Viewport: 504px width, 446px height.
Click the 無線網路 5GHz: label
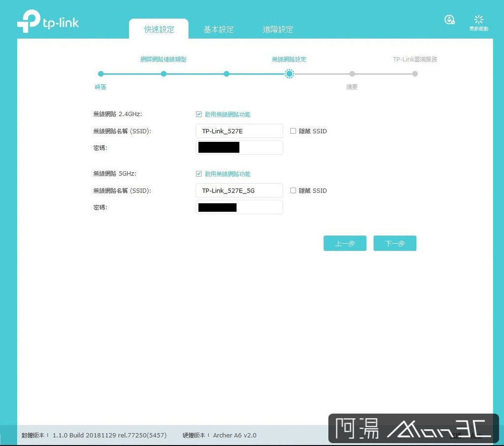pos(115,173)
